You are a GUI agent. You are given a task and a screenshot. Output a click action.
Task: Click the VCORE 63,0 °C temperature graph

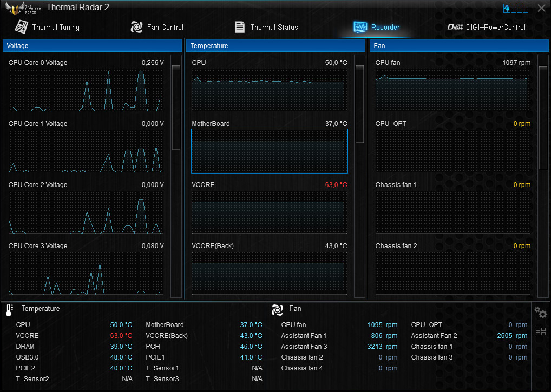pos(270,212)
